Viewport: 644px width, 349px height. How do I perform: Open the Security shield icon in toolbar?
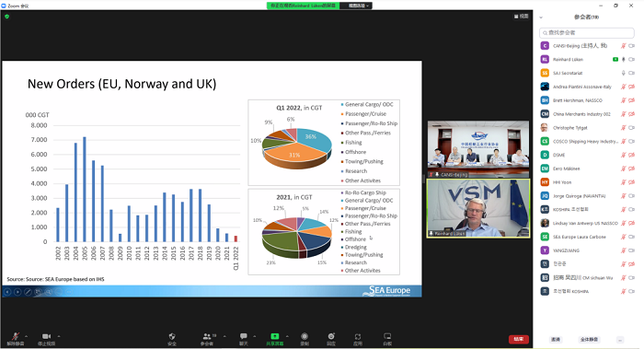pos(172,339)
